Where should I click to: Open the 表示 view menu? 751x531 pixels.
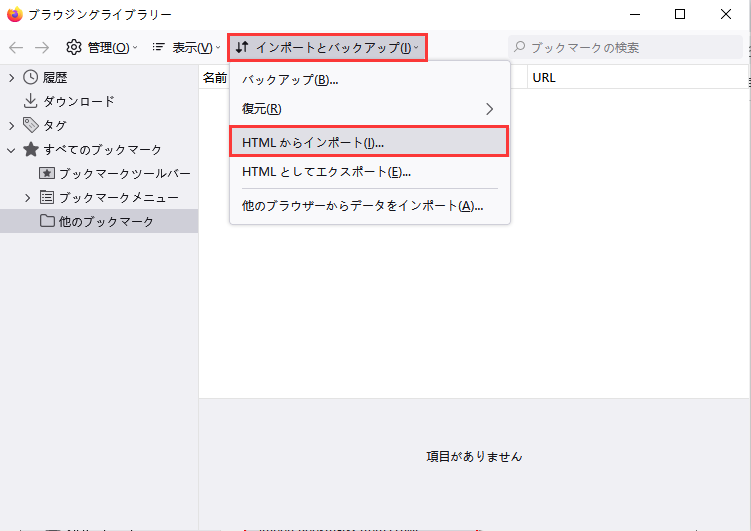click(186, 47)
